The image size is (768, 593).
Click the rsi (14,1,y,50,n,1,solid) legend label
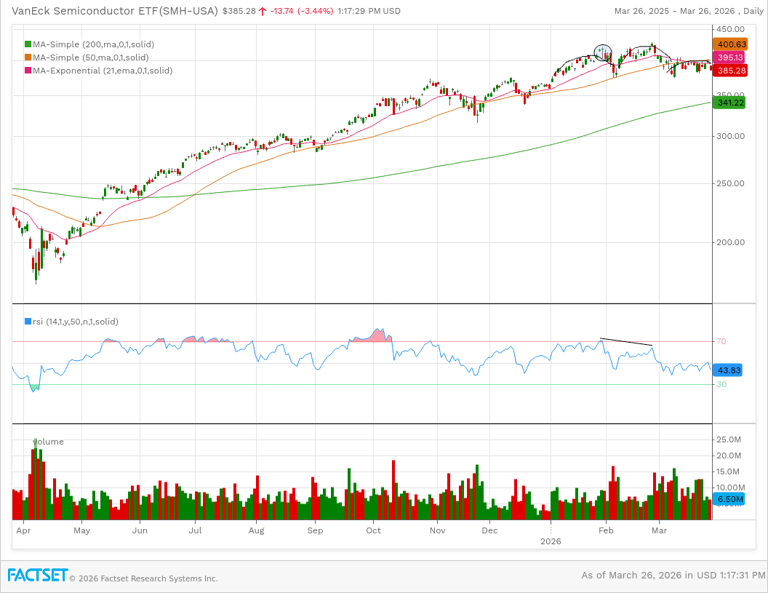click(75, 321)
